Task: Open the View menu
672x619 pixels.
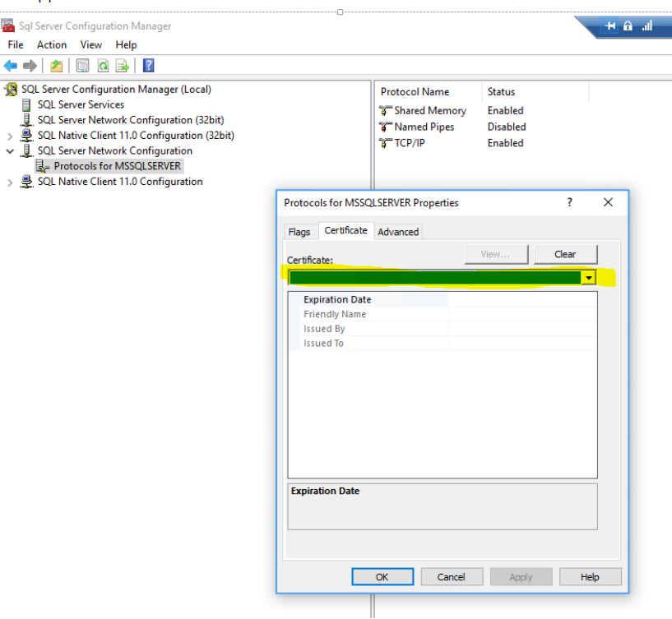Action: [x=90, y=44]
